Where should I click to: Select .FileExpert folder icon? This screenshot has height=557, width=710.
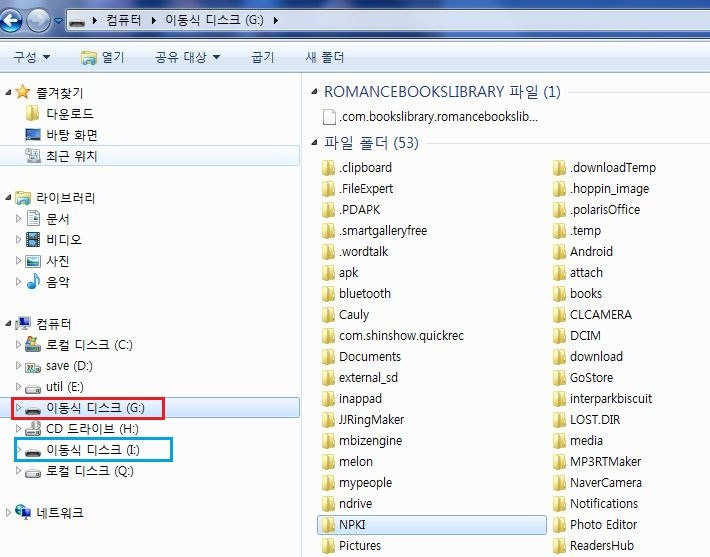point(328,188)
